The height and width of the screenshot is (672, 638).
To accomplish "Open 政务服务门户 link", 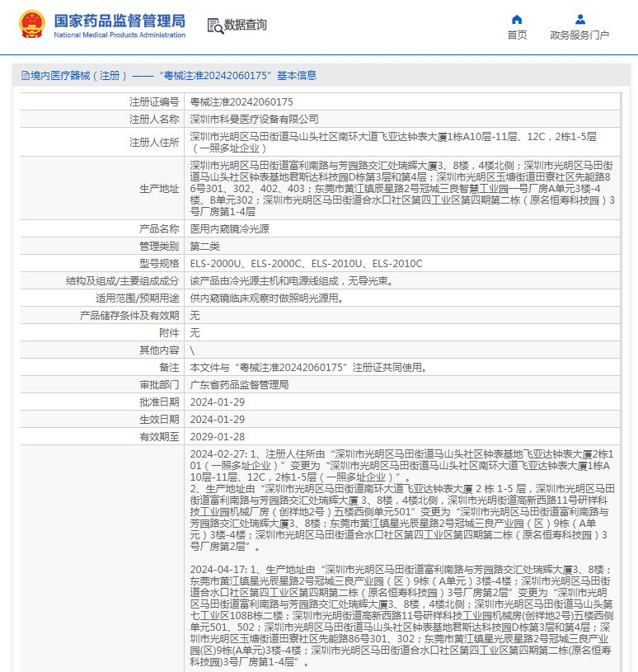I will click(579, 35).
